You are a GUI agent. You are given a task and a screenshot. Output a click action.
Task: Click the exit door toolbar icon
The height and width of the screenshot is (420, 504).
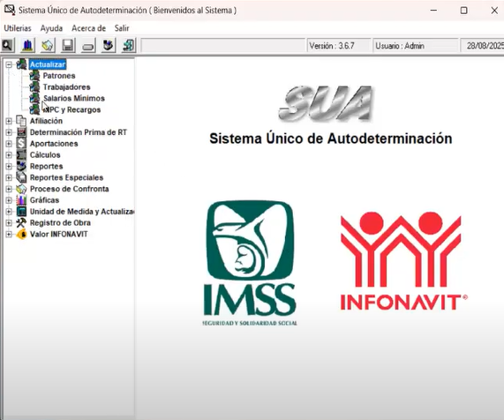coord(129,45)
